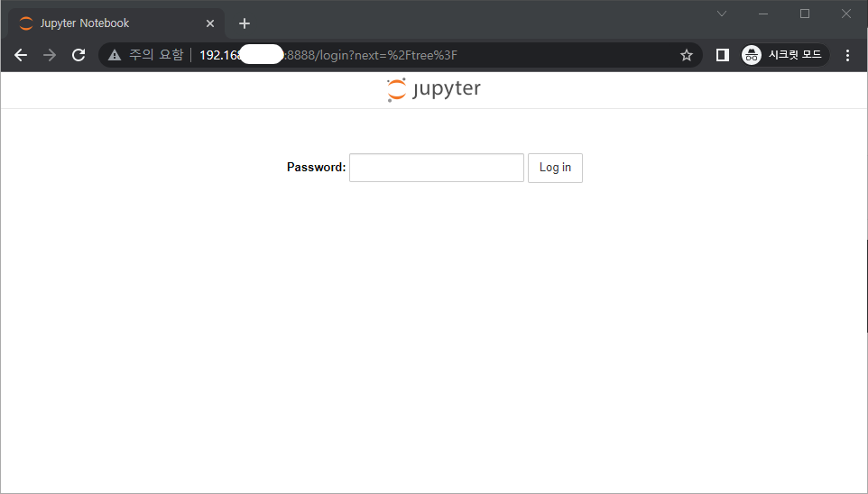Click the browser forward arrow
Image resolution: width=868 pixels, height=494 pixels.
[x=50, y=55]
